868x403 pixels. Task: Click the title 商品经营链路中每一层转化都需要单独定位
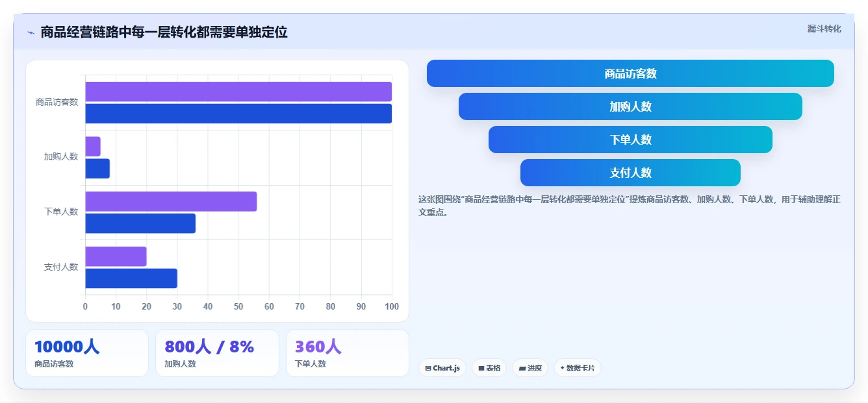point(164,32)
